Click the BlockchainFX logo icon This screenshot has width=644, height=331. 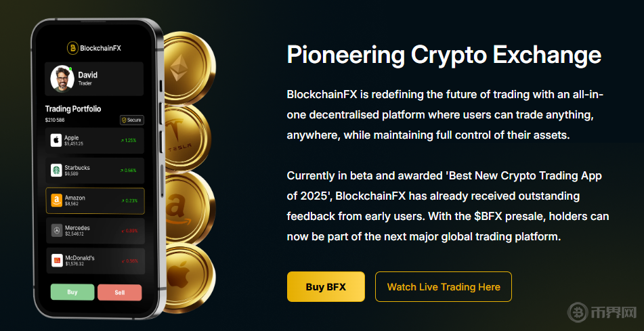[72, 48]
